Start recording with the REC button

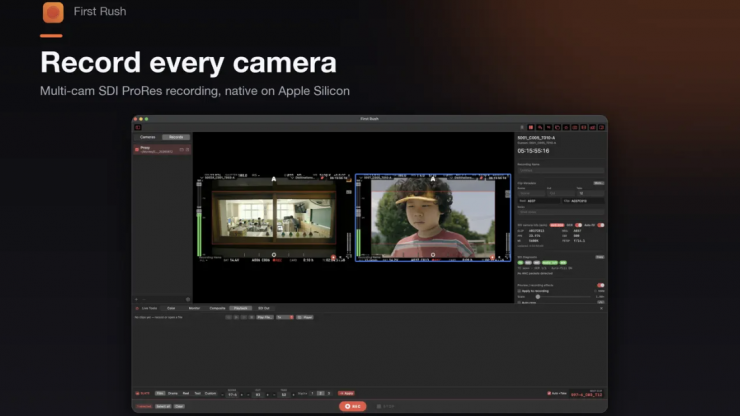(353, 406)
